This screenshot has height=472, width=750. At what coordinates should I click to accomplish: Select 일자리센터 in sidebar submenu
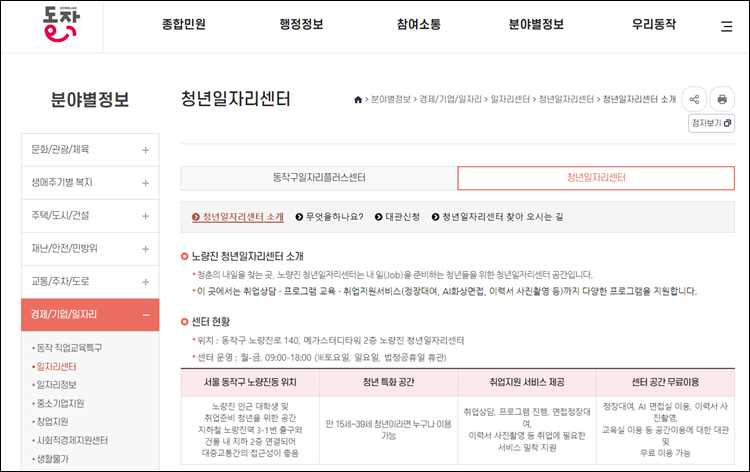[x=56, y=367]
